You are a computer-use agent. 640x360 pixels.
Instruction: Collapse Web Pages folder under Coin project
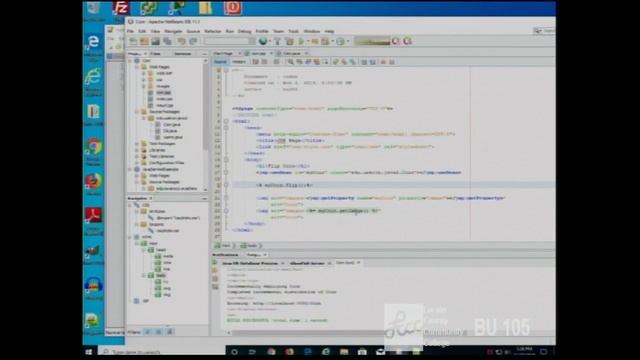pyautogui.click(x=137, y=67)
